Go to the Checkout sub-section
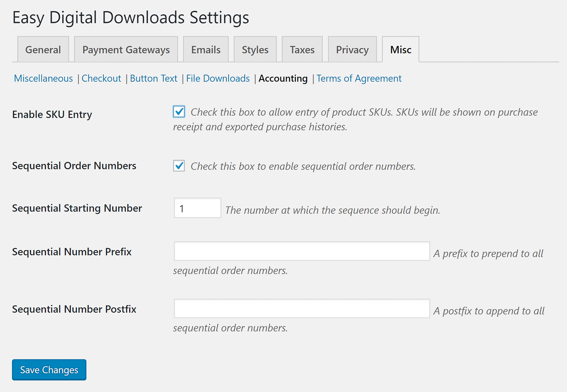Image resolution: width=567 pixels, height=392 pixels. click(101, 78)
